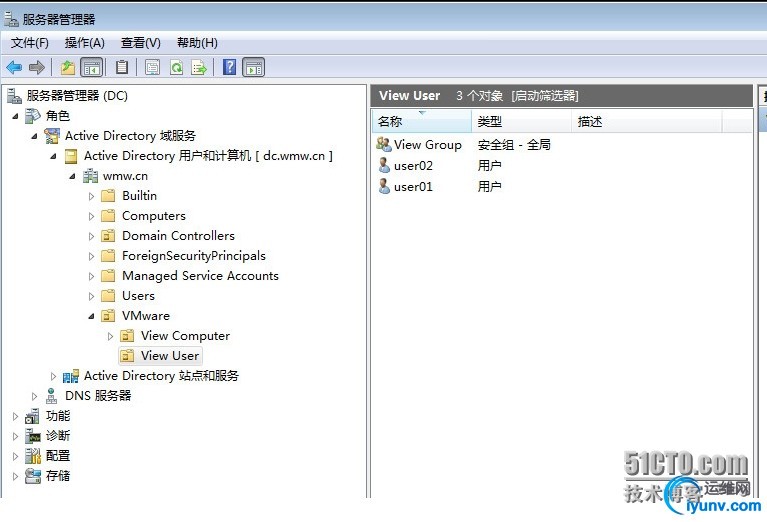This screenshot has width=767, height=522.
Task: Expand Active Directory 站点和服务 node
Action: tap(53, 376)
